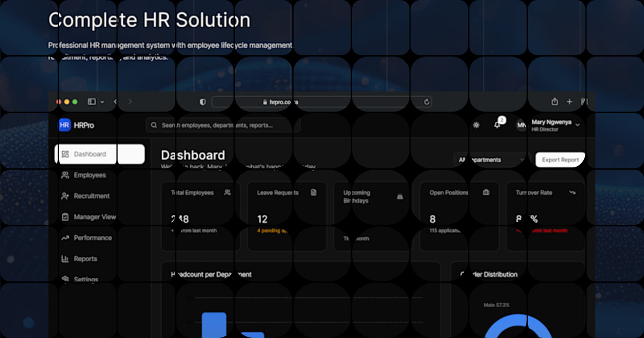Click the 4 pending approvals text
The height and width of the screenshot is (338, 644).
(x=279, y=231)
